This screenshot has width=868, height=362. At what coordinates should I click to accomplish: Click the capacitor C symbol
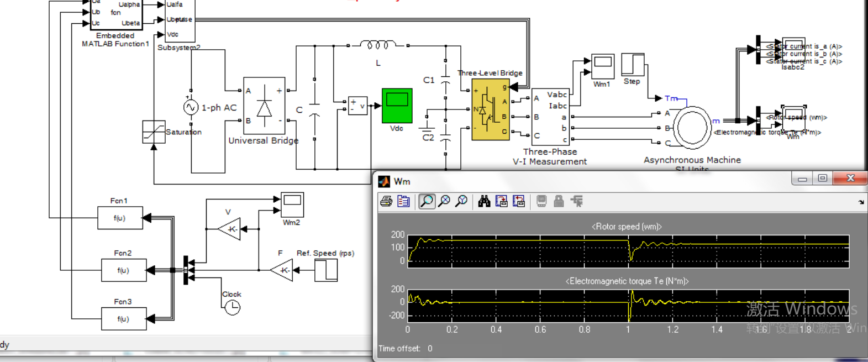point(314,109)
